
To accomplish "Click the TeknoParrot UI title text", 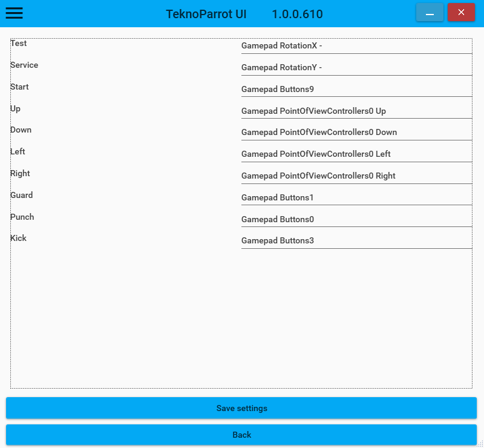I will pyautogui.click(x=206, y=14).
